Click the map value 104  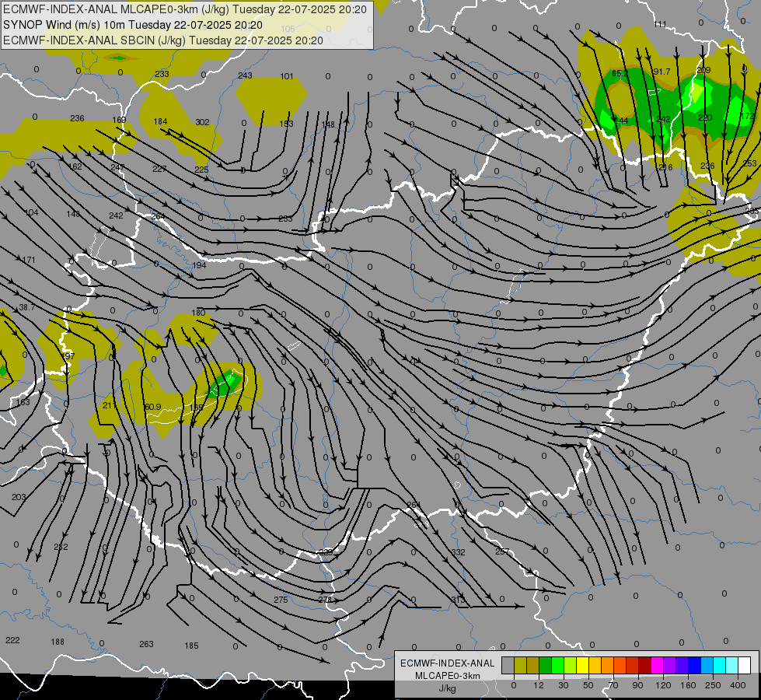coord(31,212)
